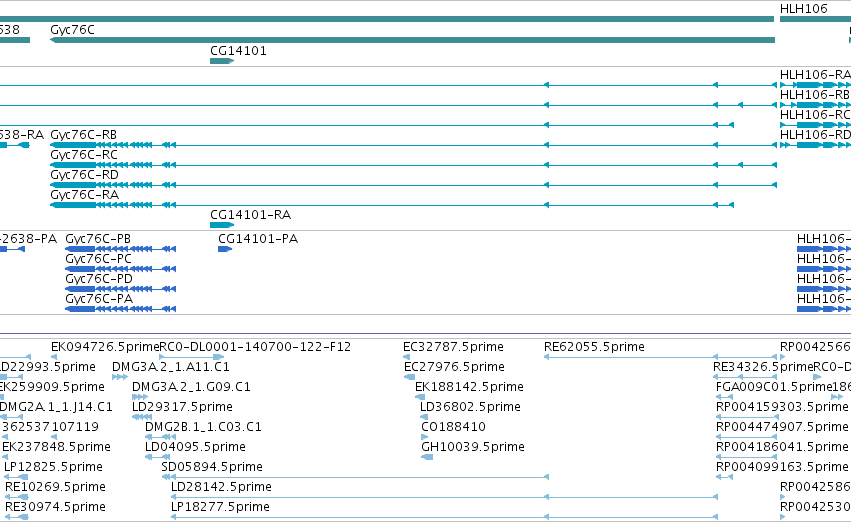
Task: Open the RP004186041.5prime EST label
Action: (782, 448)
